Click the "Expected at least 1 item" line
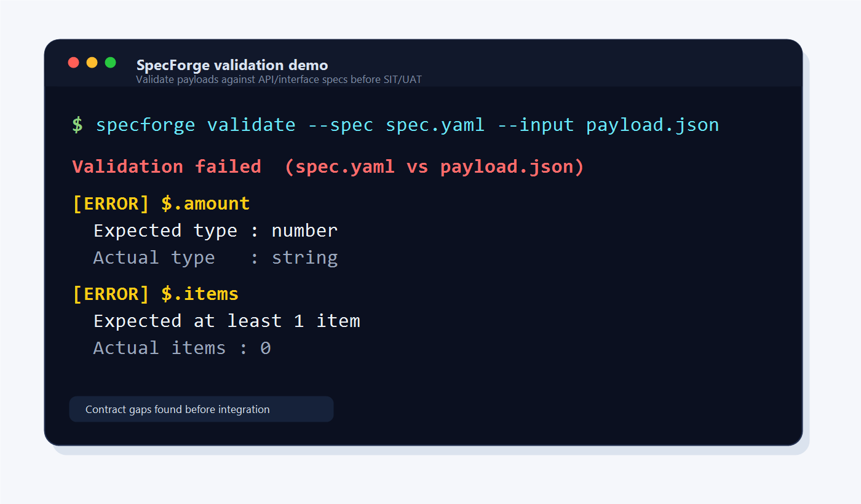This screenshot has width=861, height=504. point(227,321)
